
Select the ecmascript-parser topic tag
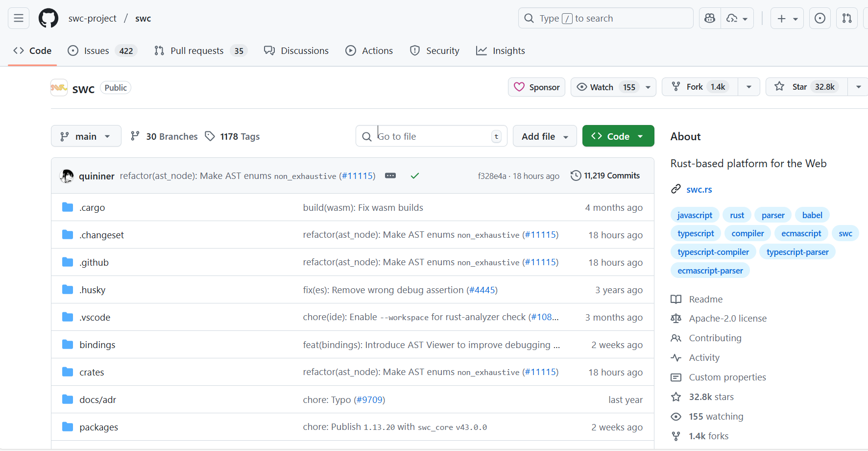(710, 271)
